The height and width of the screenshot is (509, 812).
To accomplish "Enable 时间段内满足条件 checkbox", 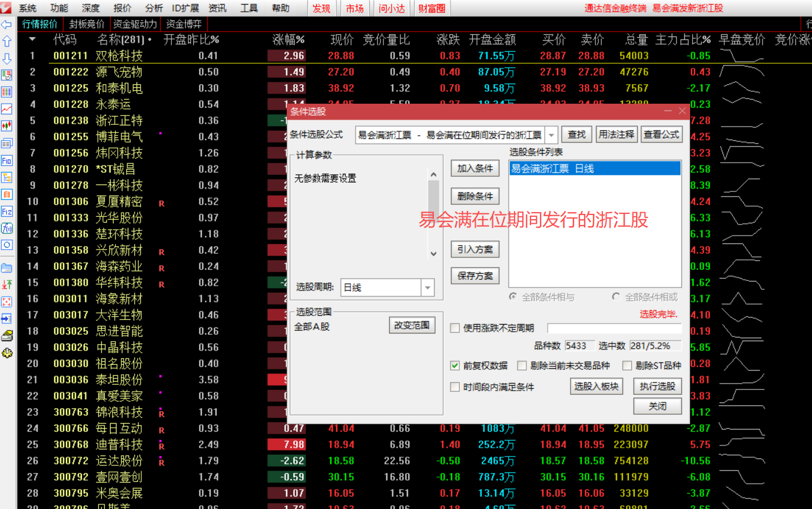I will 455,387.
